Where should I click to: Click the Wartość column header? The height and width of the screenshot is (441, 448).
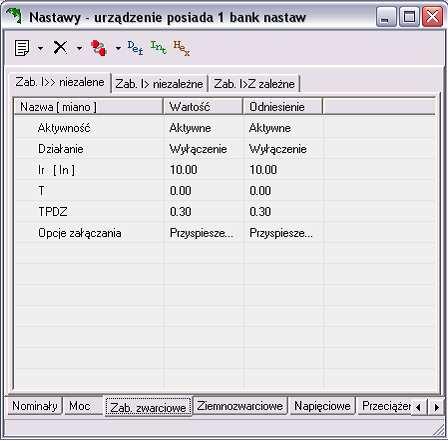coord(203,107)
